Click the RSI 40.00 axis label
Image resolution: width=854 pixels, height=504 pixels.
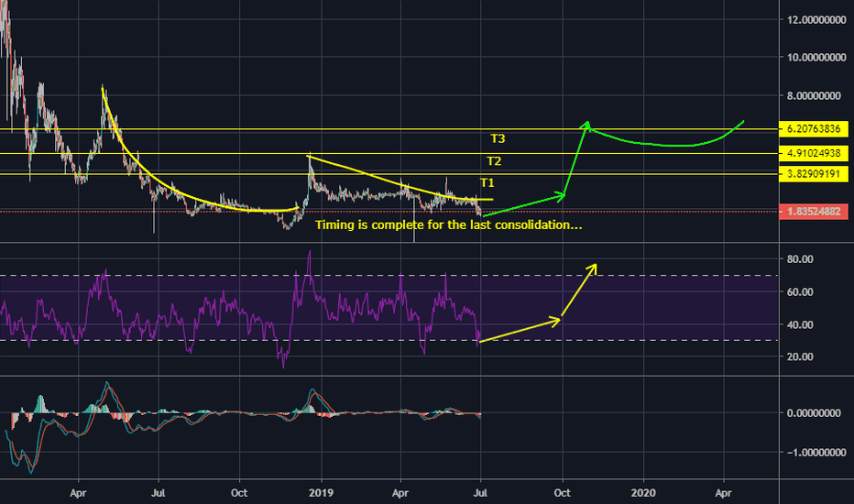coord(800,324)
